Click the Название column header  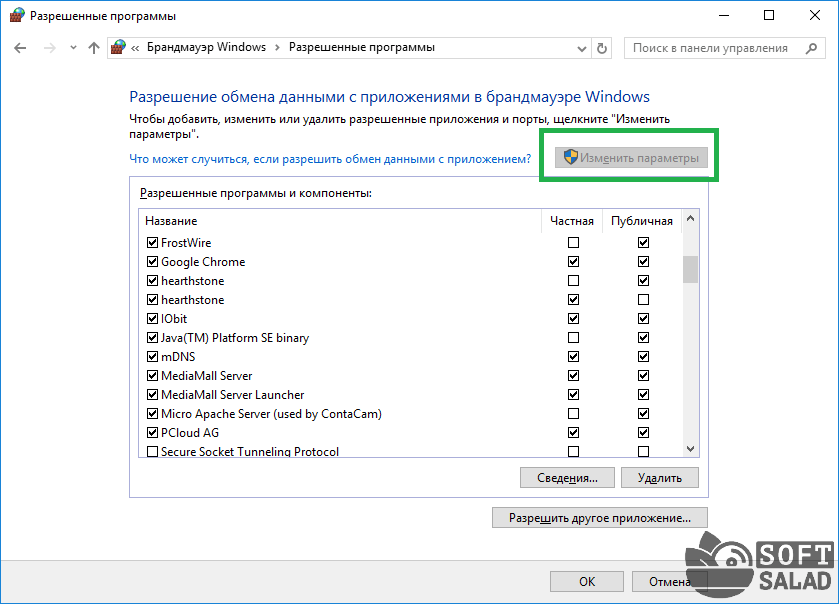pos(340,221)
